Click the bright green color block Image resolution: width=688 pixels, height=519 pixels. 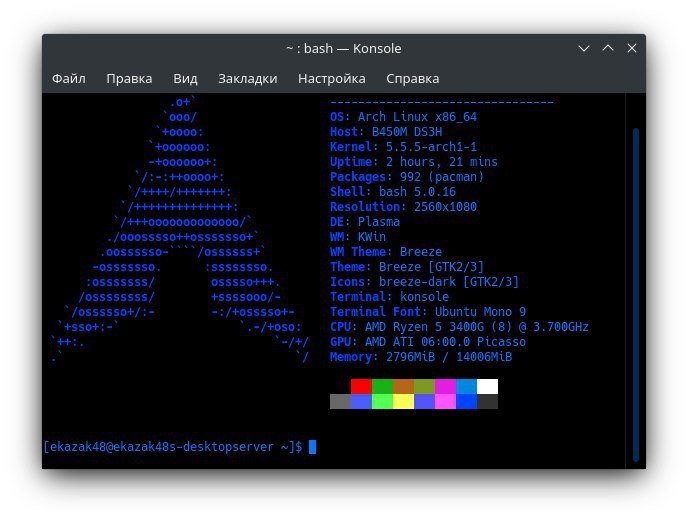click(382, 401)
